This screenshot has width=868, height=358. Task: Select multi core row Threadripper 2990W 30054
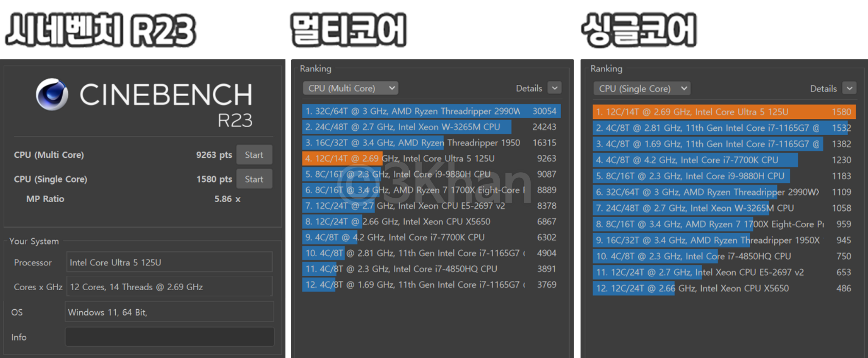(431, 111)
